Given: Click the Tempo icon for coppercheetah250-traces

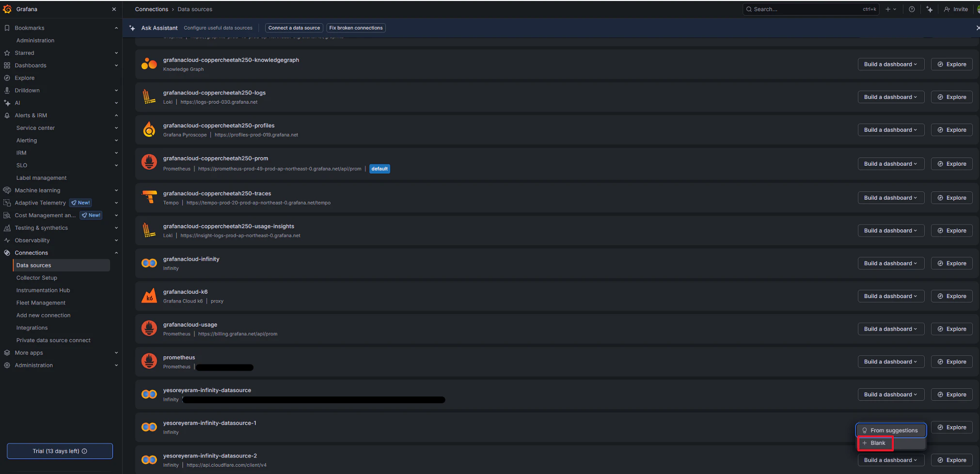Looking at the screenshot, I should tap(149, 197).
